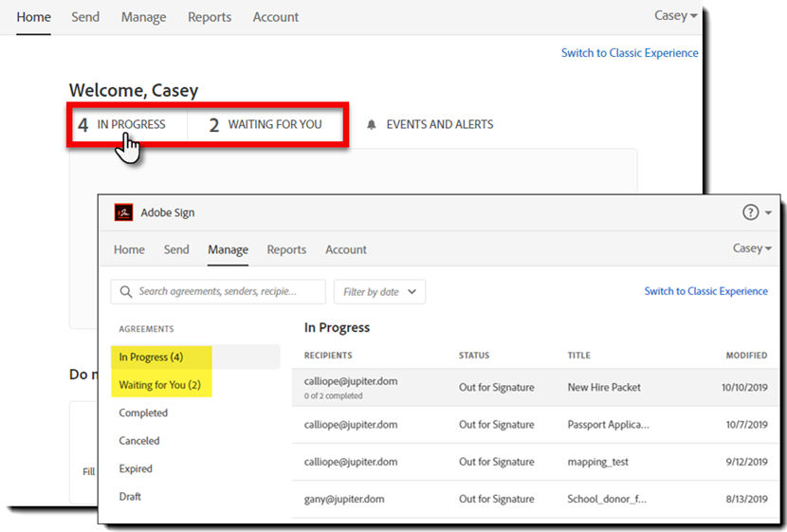The height and width of the screenshot is (532, 787).
Task: Click the search magnifier icon in Manage
Action: click(126, 291)
